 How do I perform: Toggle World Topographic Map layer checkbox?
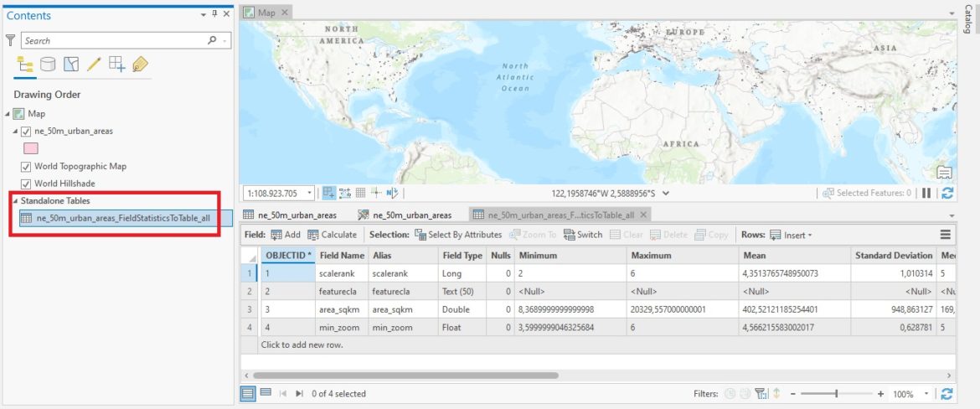(26, 166)
